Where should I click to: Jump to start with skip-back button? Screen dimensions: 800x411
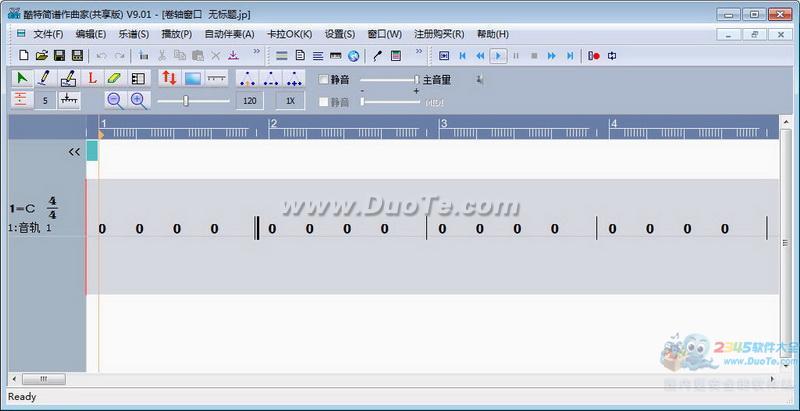(x=462, y=56)
